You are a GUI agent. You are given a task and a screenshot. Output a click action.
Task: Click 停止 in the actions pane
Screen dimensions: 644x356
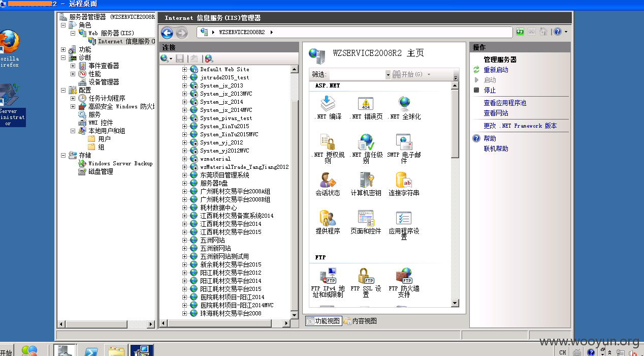click(490, 90)
